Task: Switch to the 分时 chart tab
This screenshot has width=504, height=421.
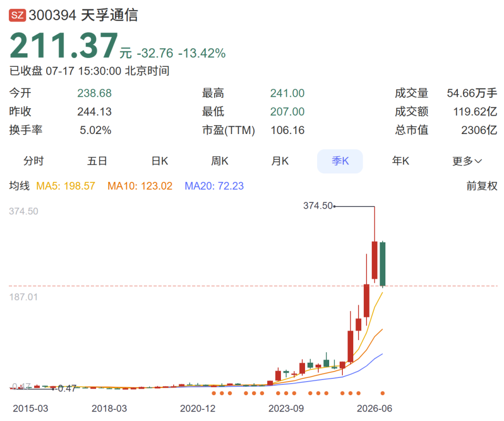Action: point(34,161)
